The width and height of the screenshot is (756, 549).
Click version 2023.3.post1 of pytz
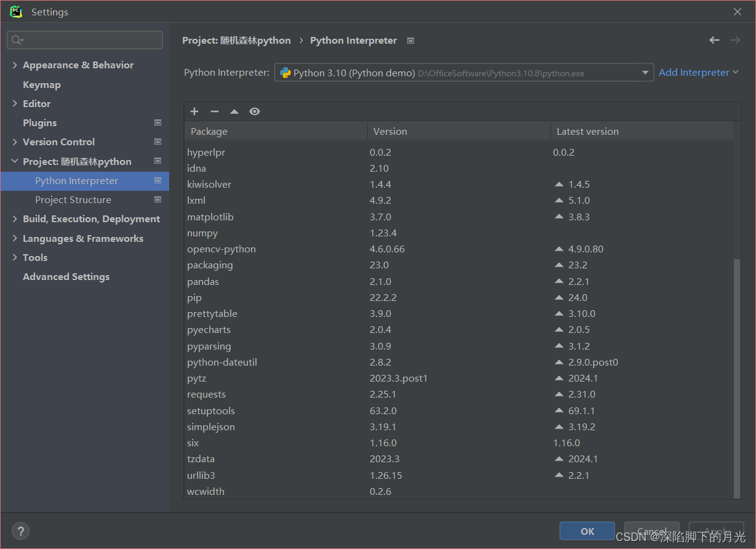tap(399, 378)
